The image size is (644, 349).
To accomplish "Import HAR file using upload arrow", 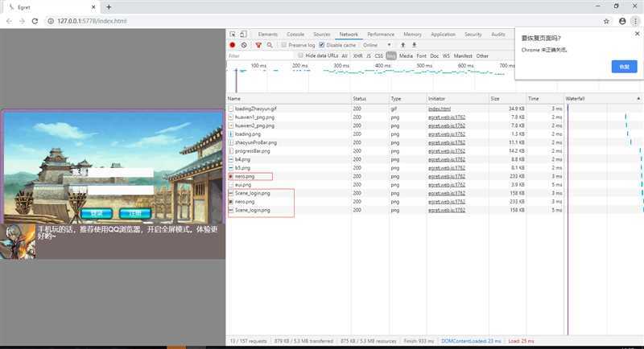I will tap(403, 45).
